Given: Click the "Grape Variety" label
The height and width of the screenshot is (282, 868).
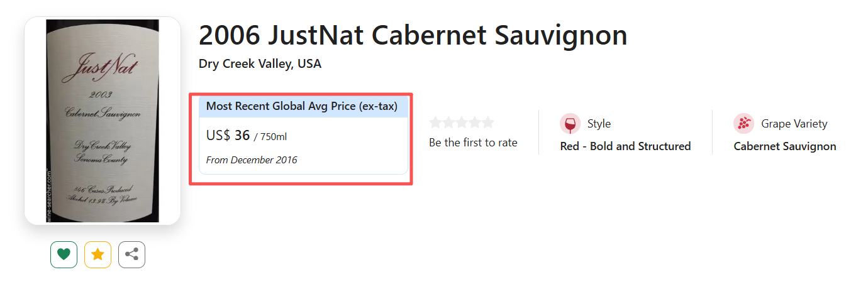Looking at the screenshot, I should click(x=794, y=124).
